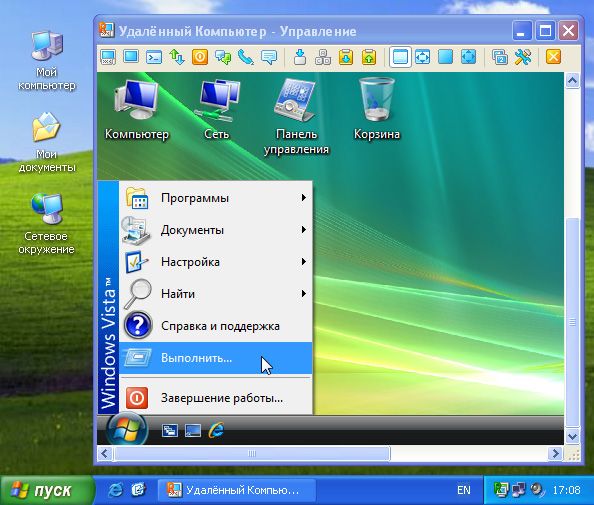The height and width of the screenshot is (505, 594).
Task: Open Мой компьютер on XP desktop
Action: pos(47,61)
